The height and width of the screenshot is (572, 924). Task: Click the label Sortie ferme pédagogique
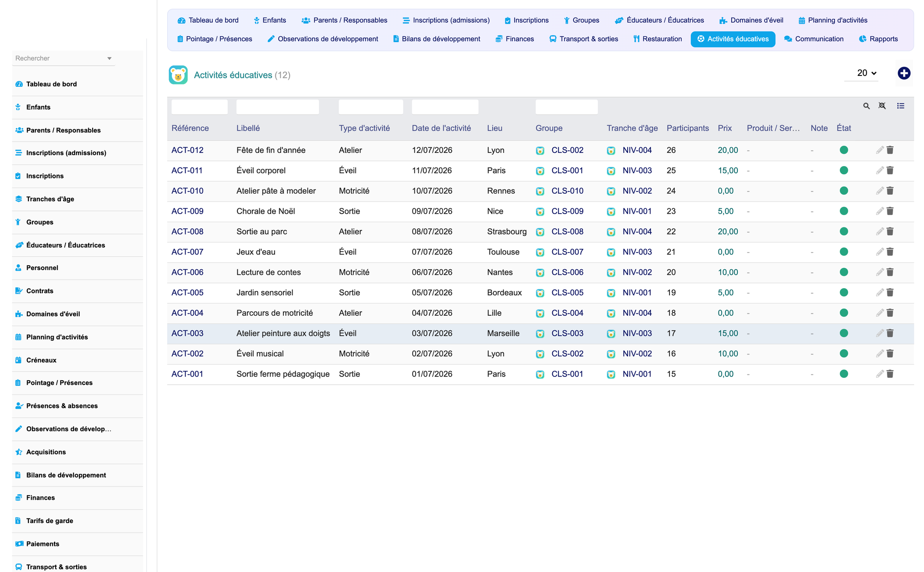coord(283,374)
